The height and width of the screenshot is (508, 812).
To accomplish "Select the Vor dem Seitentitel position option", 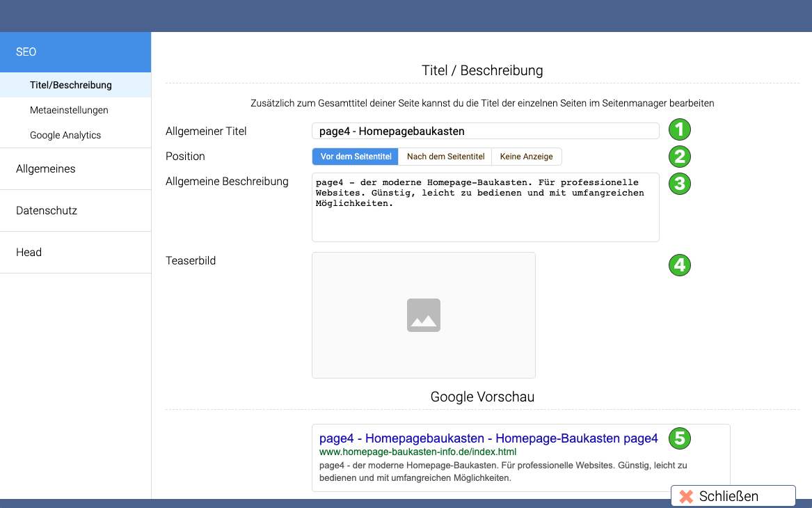I will [x=355, y=157].
